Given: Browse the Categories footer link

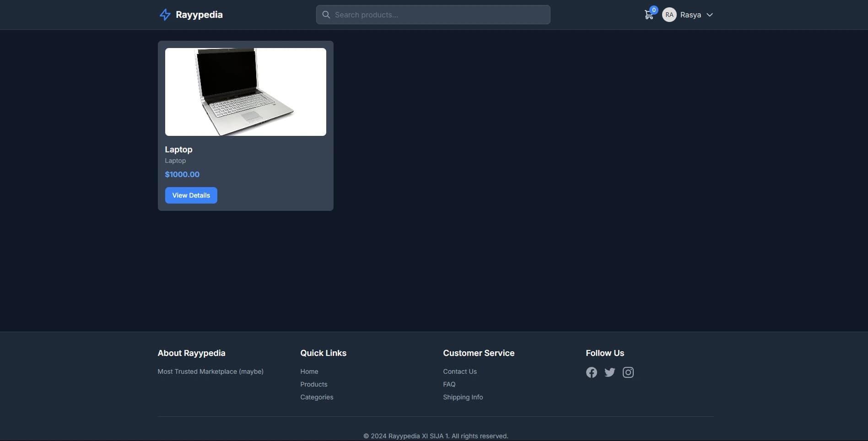Looking at the screenshot, I should click(316, 397).
